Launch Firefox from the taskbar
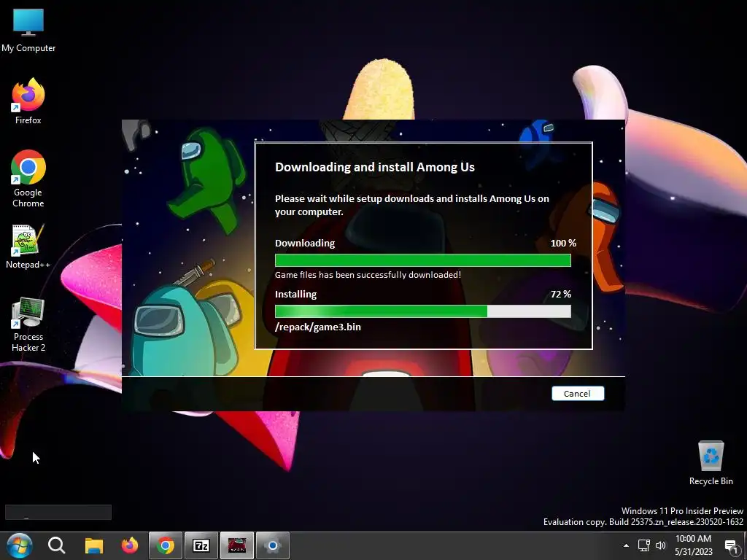Image resolution: width=747 pixels, height=560 pixels. pos(130,545)
